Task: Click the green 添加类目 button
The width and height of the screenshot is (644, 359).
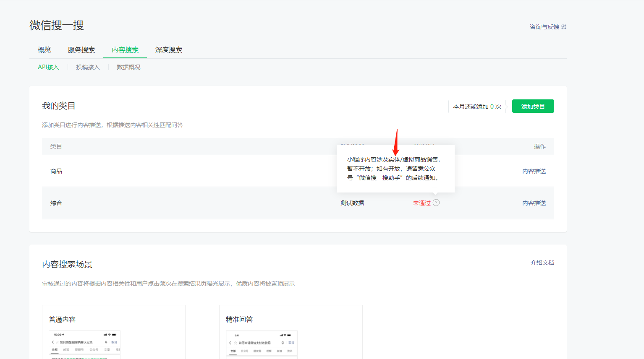Action: (x=533, y=106)
